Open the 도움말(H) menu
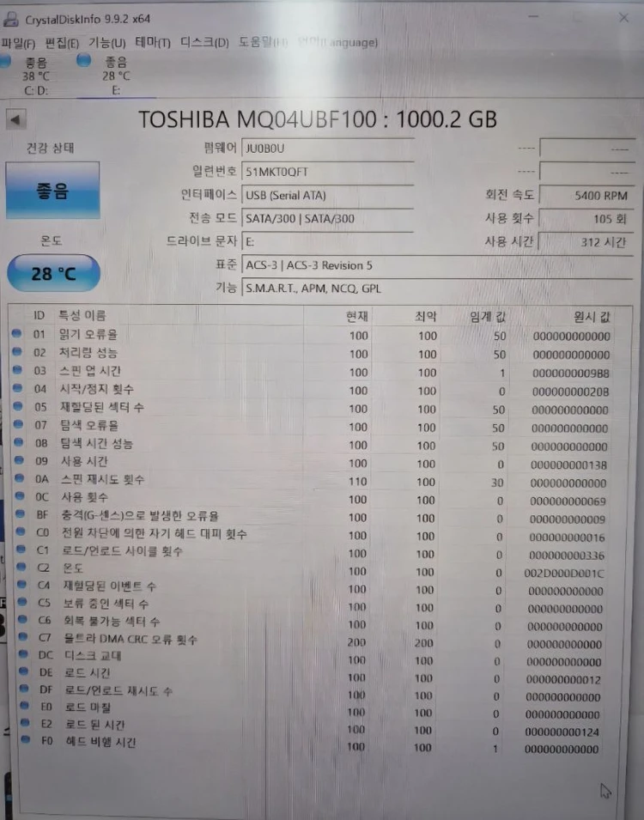This screenshot has height=820, width=644. pos(263,42)
